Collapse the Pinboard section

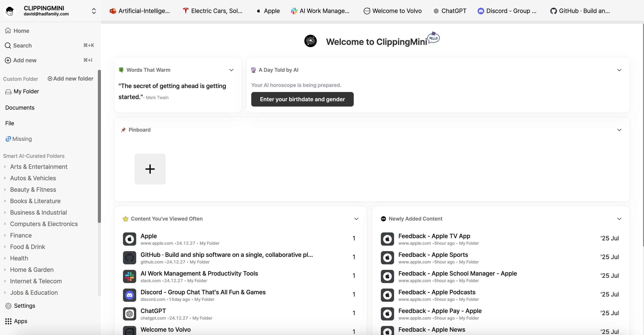(619, 130)
